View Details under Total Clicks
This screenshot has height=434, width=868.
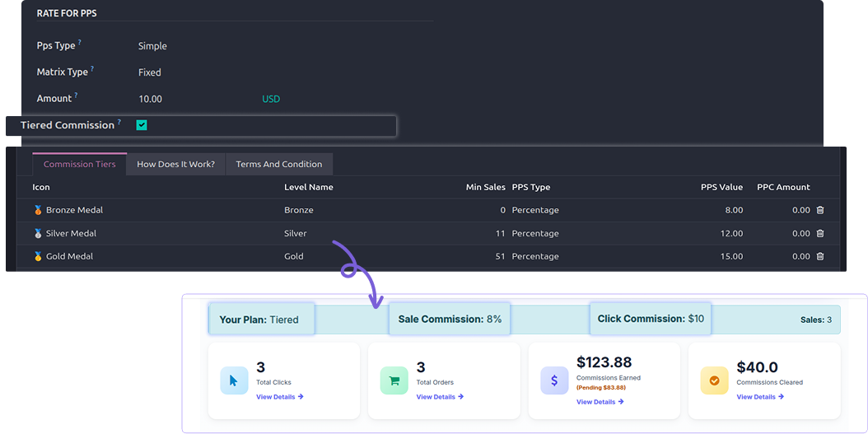tap(279, 397)
